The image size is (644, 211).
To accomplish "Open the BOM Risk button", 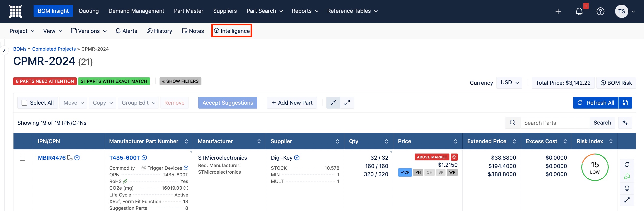I will (x=616, y=83).
